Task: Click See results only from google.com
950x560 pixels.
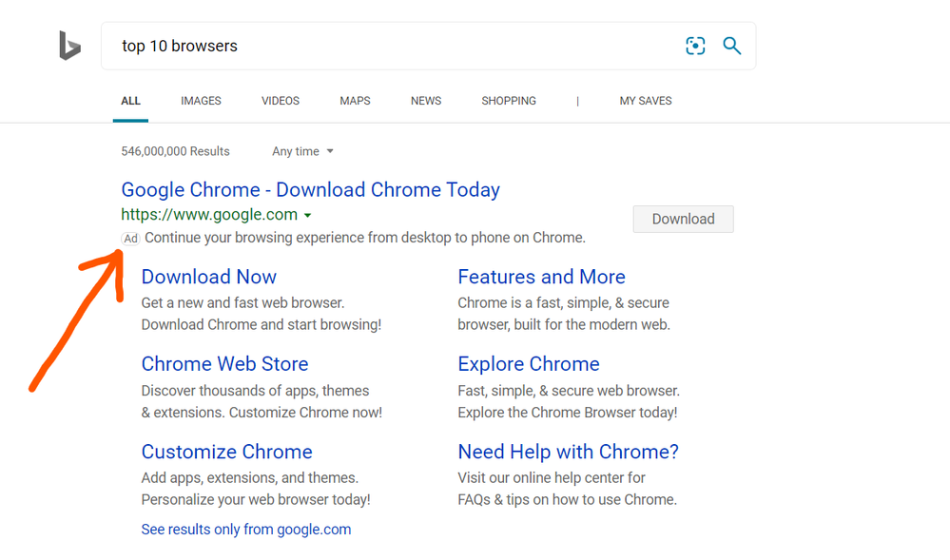Action: click(246, 529)
